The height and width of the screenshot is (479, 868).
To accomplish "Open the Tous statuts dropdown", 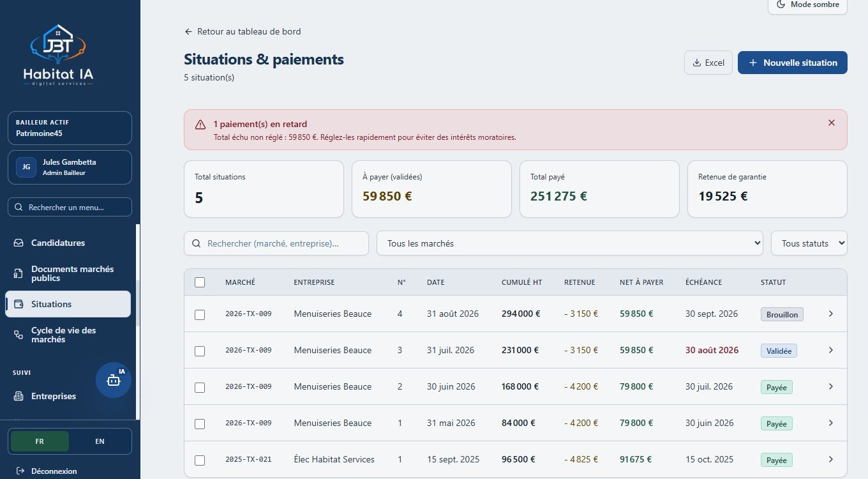I will click(809, 243).
